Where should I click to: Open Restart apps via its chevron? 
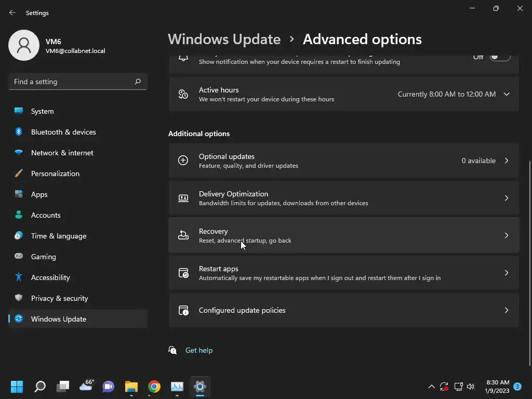pos(507,273)
